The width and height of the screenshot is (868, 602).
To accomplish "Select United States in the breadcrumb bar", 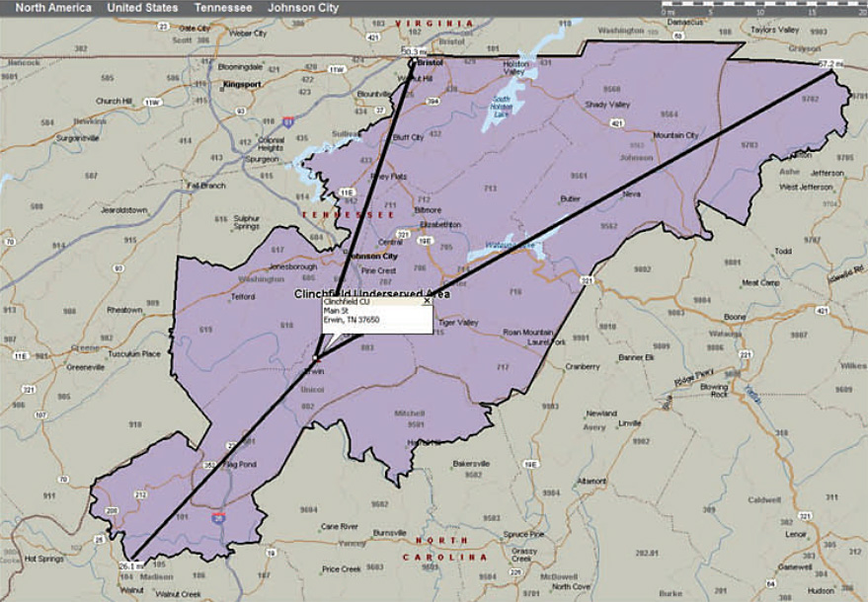I will (145, 7).
